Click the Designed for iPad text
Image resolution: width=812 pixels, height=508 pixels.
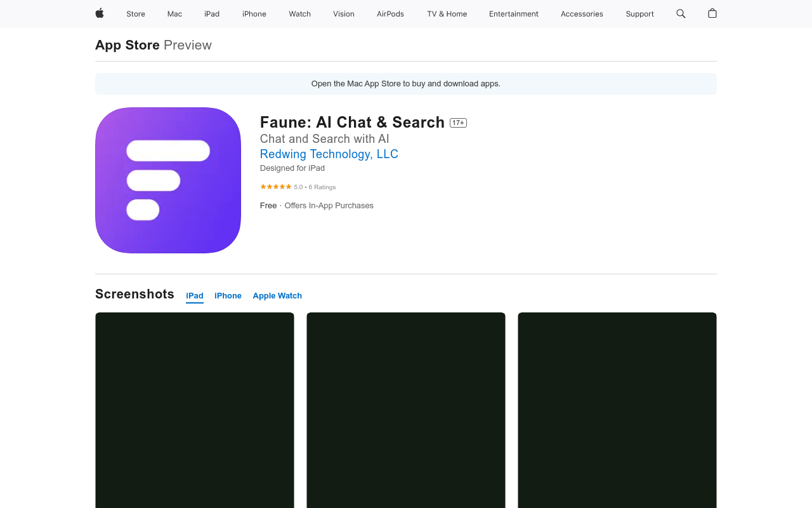coord(292,168)
